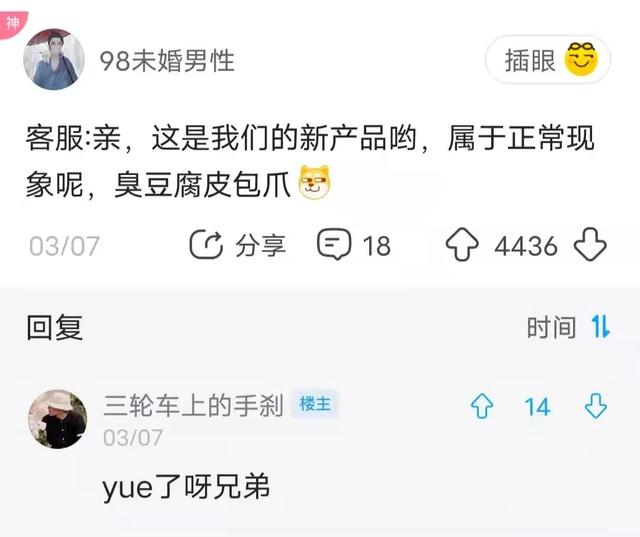The image size is (640, 537).
Task: Upvote the reply by 三轮车上的手刹
Action: tap(482, 406)
